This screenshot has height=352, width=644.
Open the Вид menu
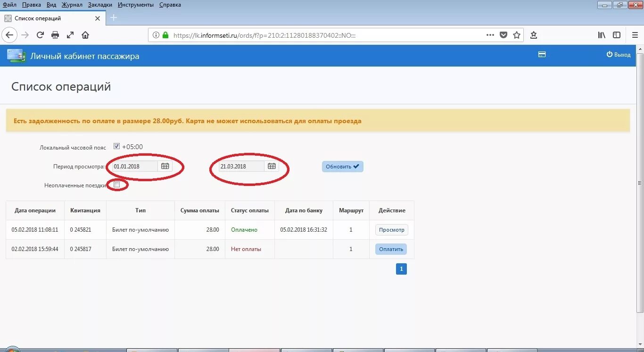[51, 5]
